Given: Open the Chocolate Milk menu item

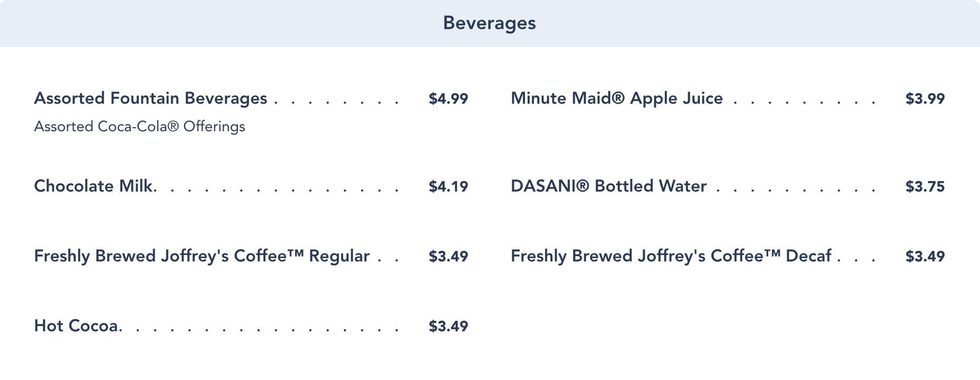Looking at the screenshot, I should click(94, 186).
